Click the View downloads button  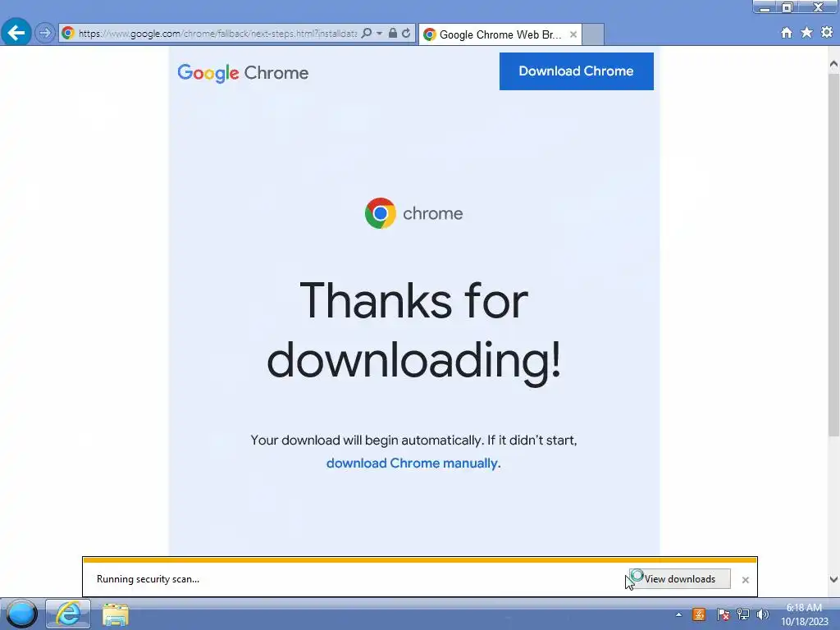(x=679, y=579)
